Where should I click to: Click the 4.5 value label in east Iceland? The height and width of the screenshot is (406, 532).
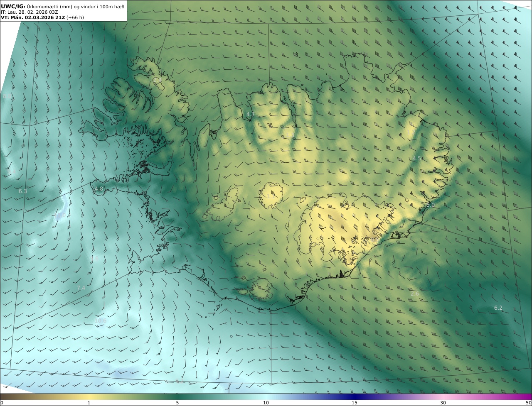417,158
